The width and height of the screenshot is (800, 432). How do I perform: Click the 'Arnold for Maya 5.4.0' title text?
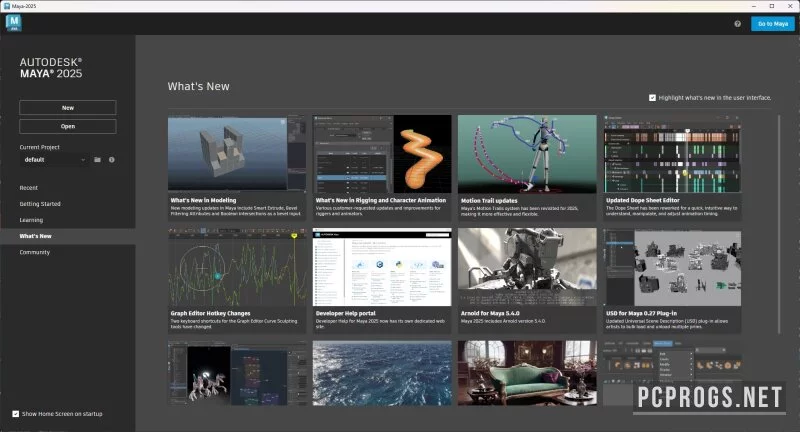tap(490, 314)
